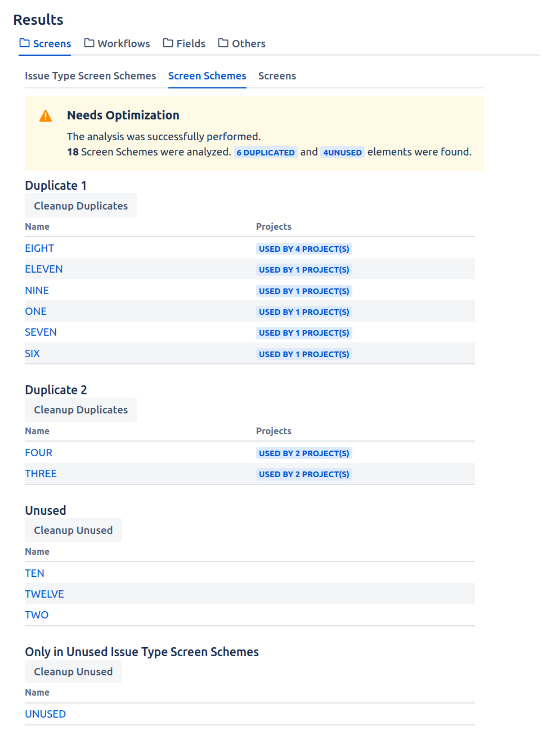Click the folder icon beside Workflows
Viewport: 560px width, 739px height.
tap(89, 43)
